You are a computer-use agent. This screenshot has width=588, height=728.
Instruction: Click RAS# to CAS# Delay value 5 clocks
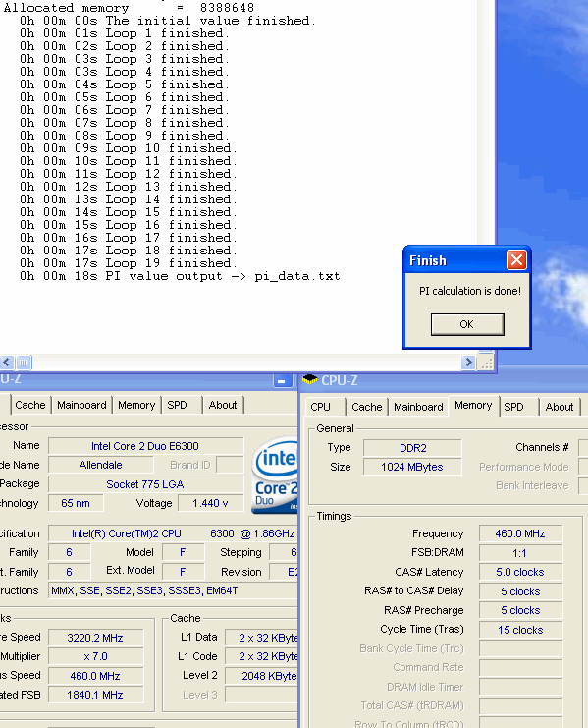520,591
